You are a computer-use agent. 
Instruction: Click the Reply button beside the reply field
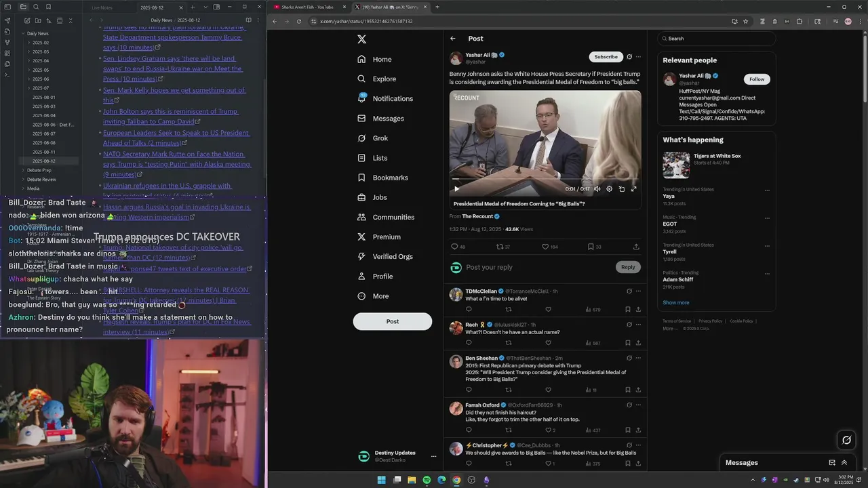[x=628, y=267]
